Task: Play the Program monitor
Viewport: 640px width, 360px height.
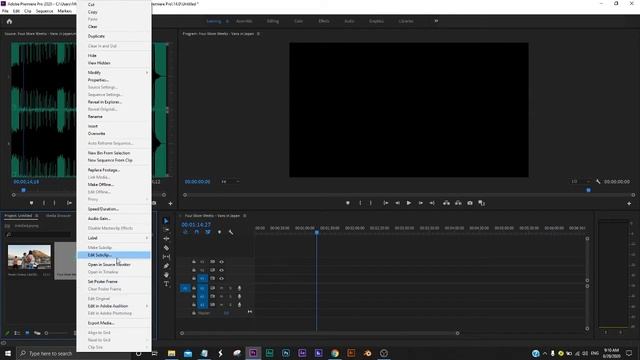Action: [x=409, y=203]
